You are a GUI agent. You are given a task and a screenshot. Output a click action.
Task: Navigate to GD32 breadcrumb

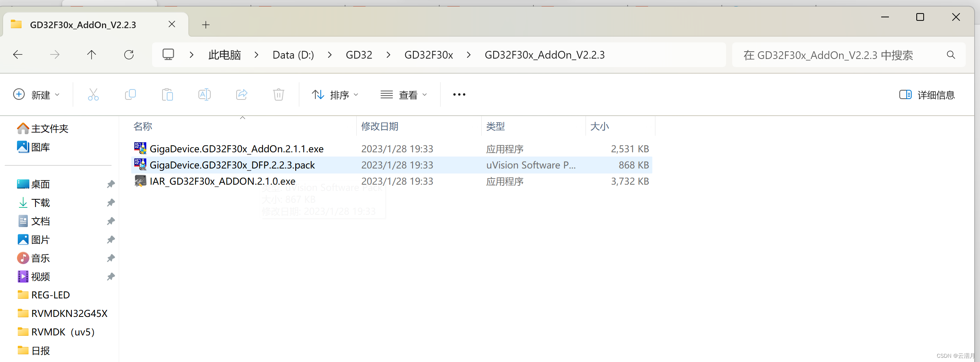coord(359,55)
